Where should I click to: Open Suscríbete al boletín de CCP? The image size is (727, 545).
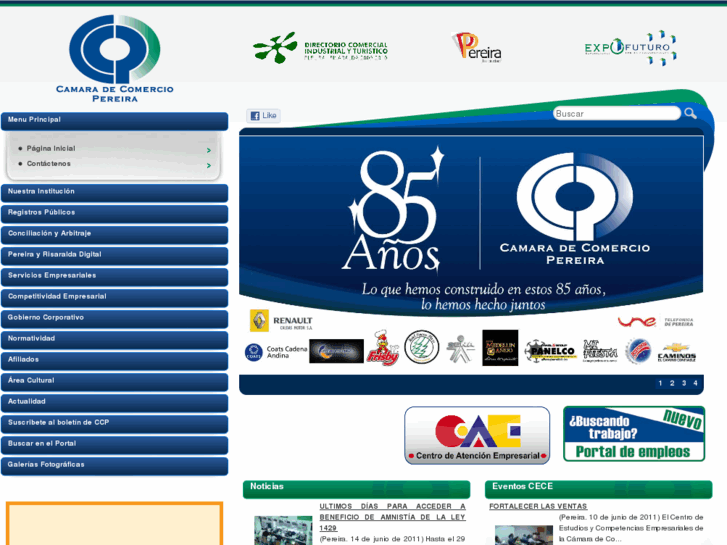(115, 423)
